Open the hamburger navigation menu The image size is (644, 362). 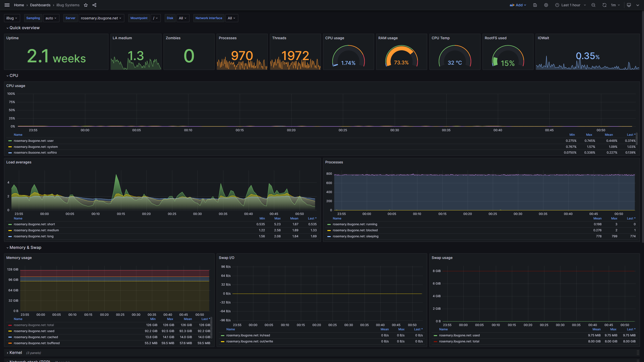[x=7, y=5]
